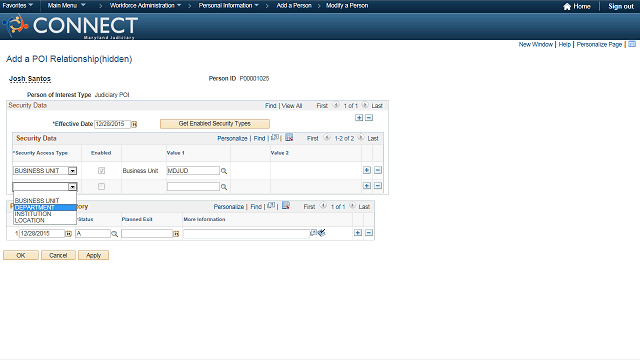Download history grid to spreadsheet
The width and height of the screenshot is (640, 360).
(x=286, y=206)
